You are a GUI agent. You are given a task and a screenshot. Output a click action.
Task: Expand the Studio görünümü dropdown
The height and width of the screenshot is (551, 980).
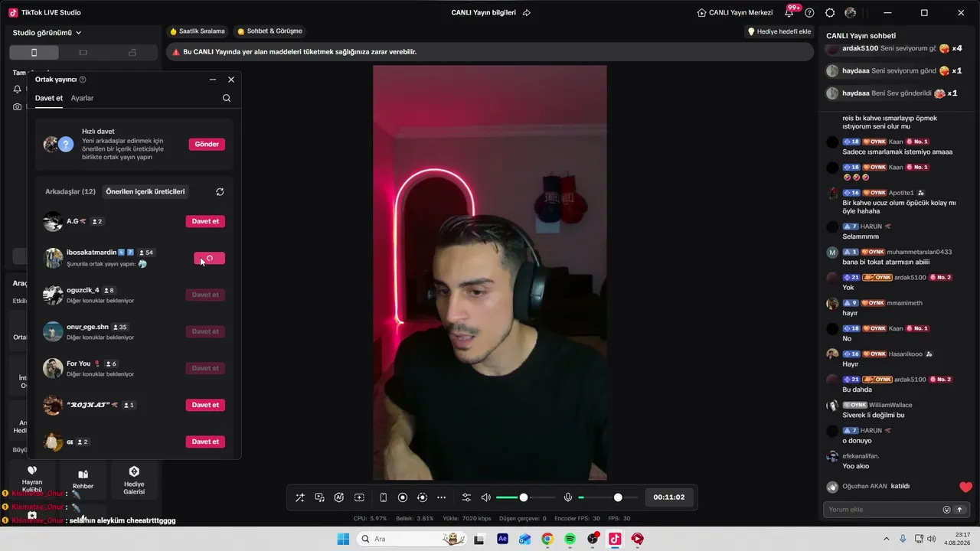click(47, 33)
